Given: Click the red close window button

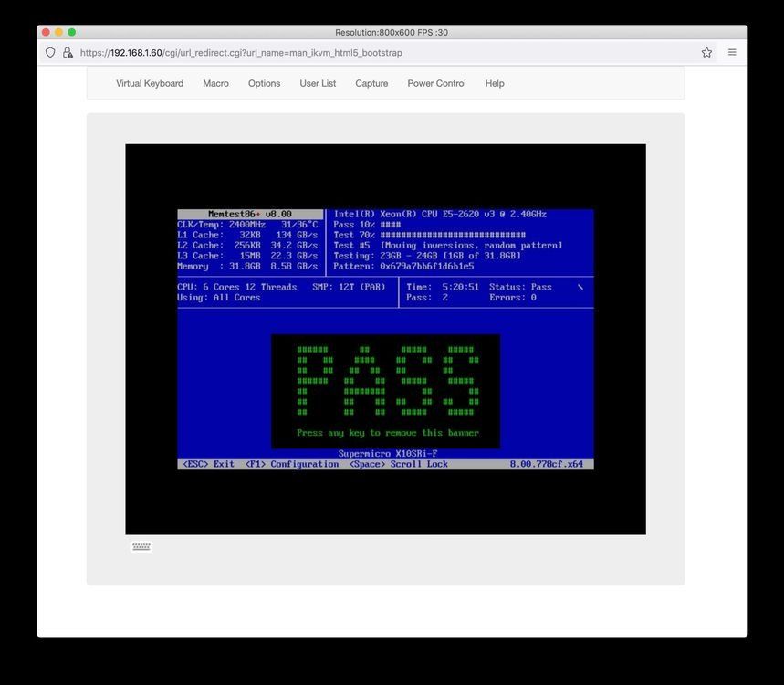Looking at the screenshot, I should (x=46, y=32).
